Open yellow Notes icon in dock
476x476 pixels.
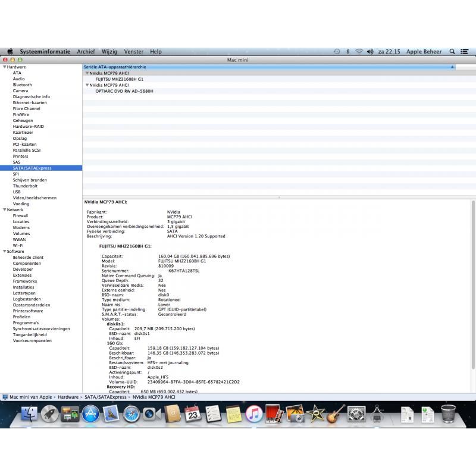(234, 414)
